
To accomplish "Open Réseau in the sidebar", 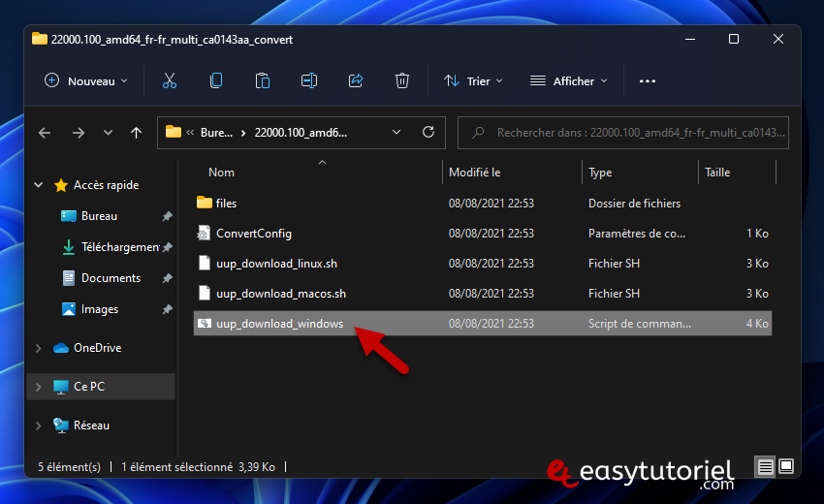I will tap(91, 425).
